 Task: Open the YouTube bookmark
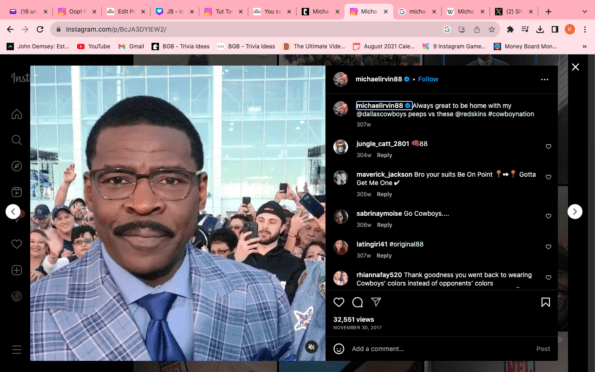pyautogui.click(x=93, y=46)
